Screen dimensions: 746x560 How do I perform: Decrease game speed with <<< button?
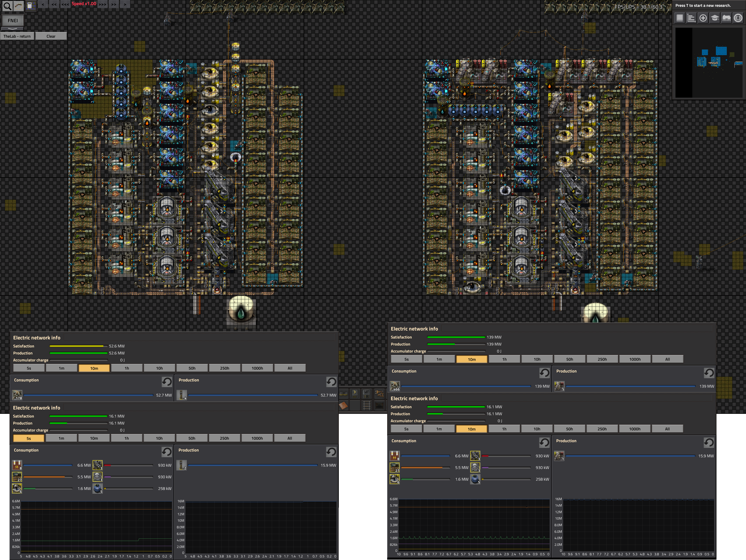tap(65, 4)
